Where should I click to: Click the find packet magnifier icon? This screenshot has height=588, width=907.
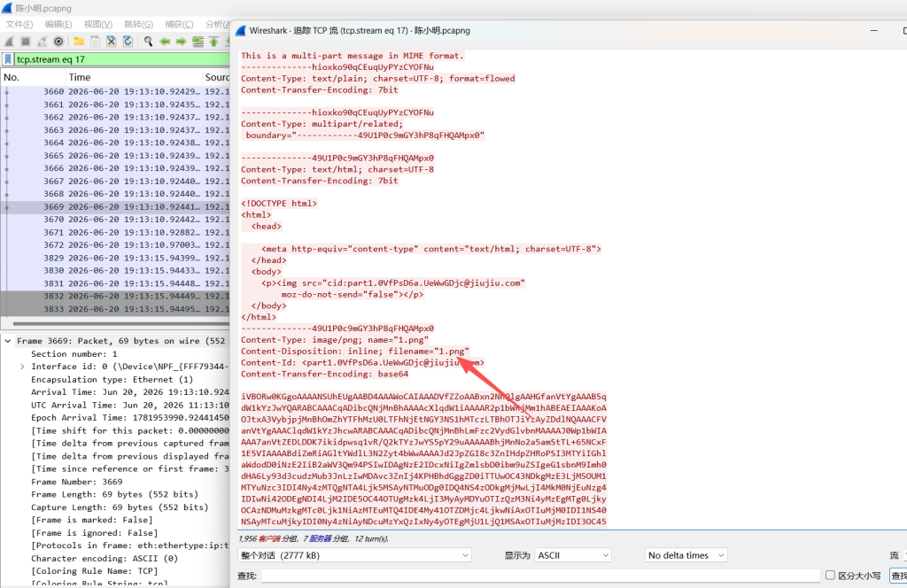pyautogui.click(x=148, y=42)
